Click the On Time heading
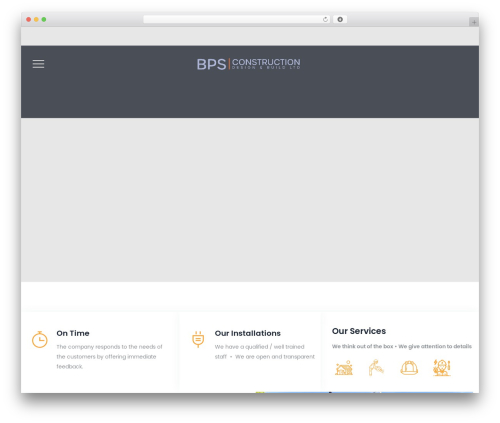The image size is (500, 423). point(73,333)
